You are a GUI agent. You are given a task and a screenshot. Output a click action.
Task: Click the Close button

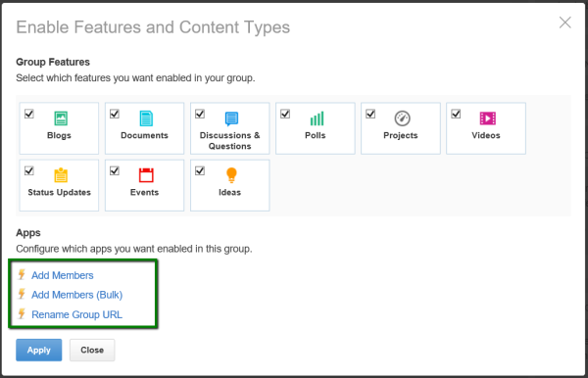click(x=92, y=350)
